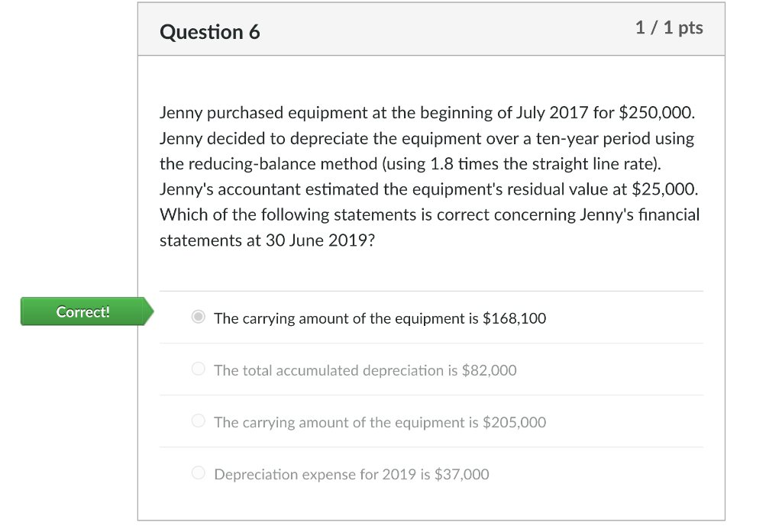Select the $37,000 depreciation expense option

pyautogui.click(x=197, y=472)
